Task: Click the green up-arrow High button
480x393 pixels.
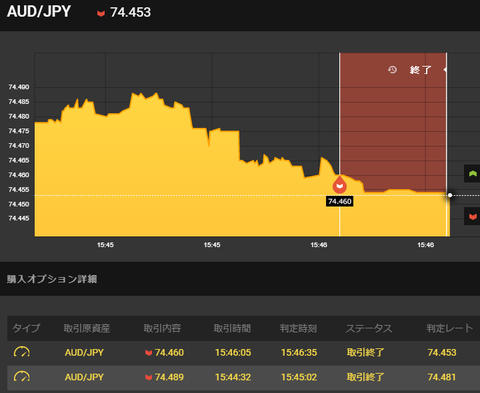Action: pyautogui.click(x=472, y=173)
